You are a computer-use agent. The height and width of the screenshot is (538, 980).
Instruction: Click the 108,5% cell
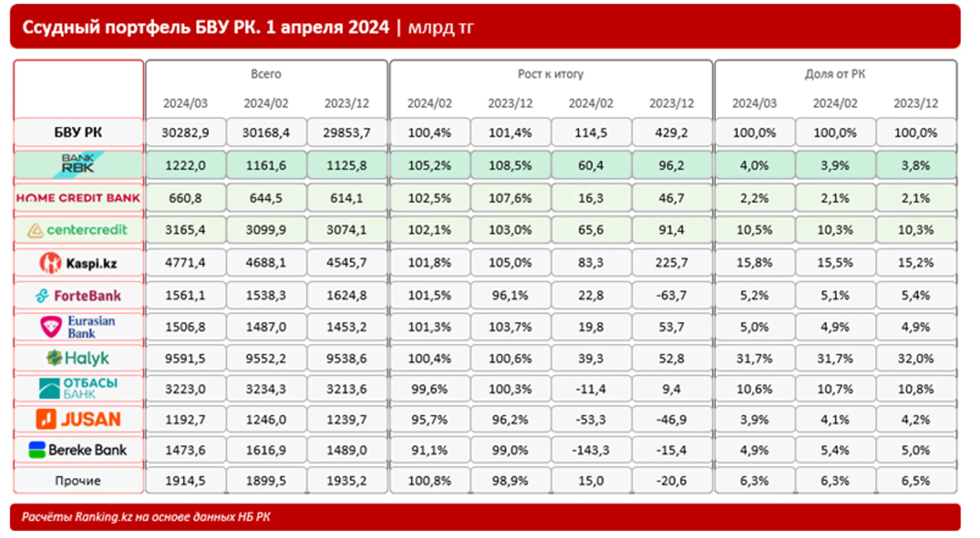point(510,165)
